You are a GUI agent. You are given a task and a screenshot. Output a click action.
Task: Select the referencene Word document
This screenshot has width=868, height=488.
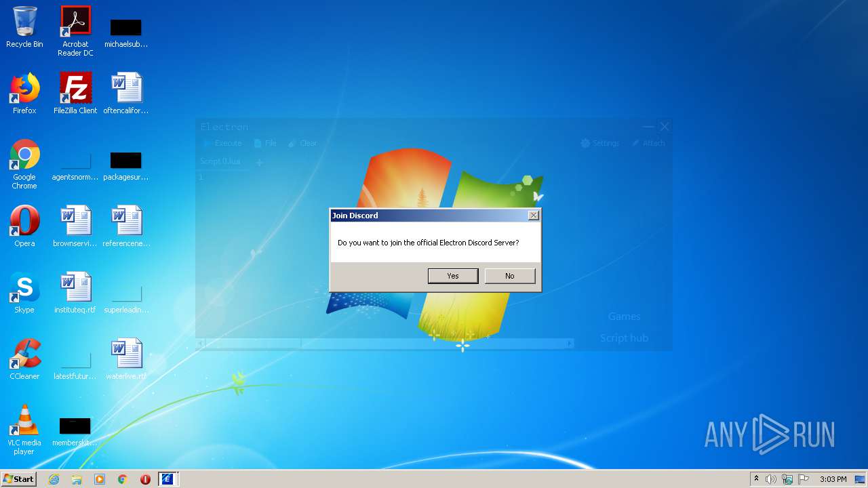(126, 226)
